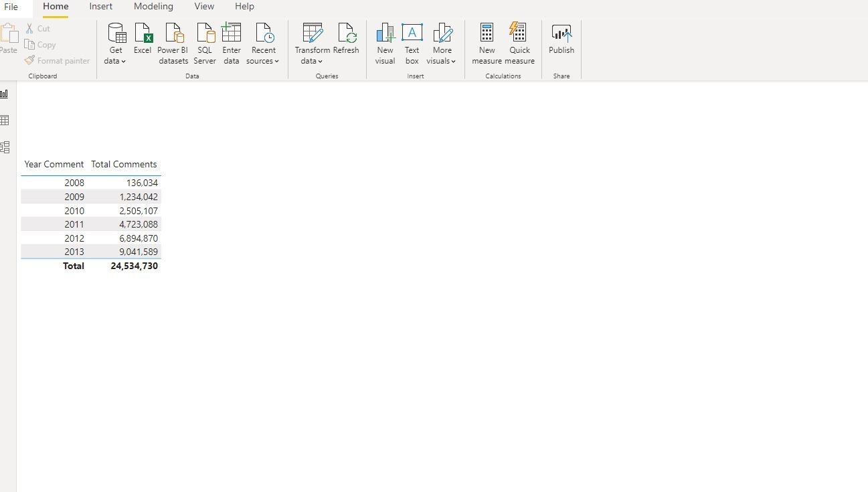Image resolution: width=868 pixels, height=492 pixels.
Task: Create a New measure
Action: (x=487, y=44)
